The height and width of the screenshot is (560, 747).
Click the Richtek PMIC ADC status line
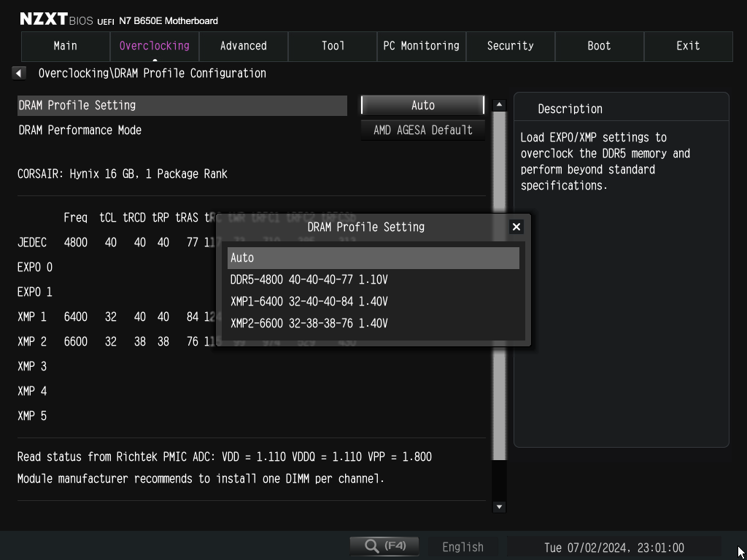pos(225,456)
